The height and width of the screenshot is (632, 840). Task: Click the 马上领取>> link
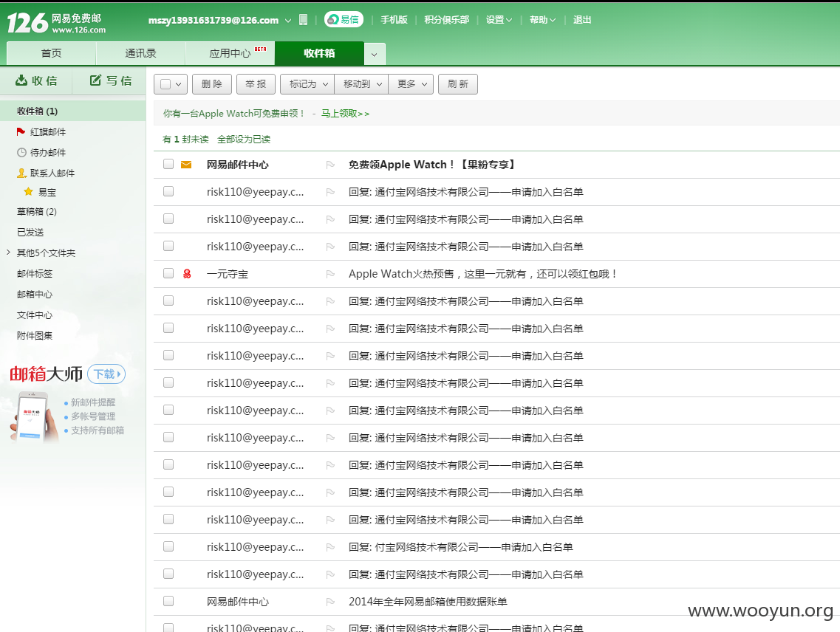(345, 114)
